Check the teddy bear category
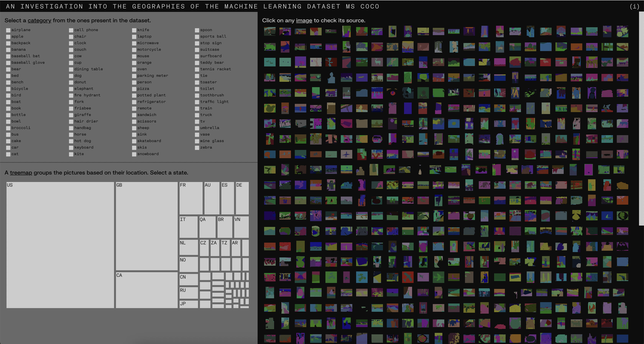The height and width of the screenshot is (344, 644). pyautogui.click(x=197, y=63)
